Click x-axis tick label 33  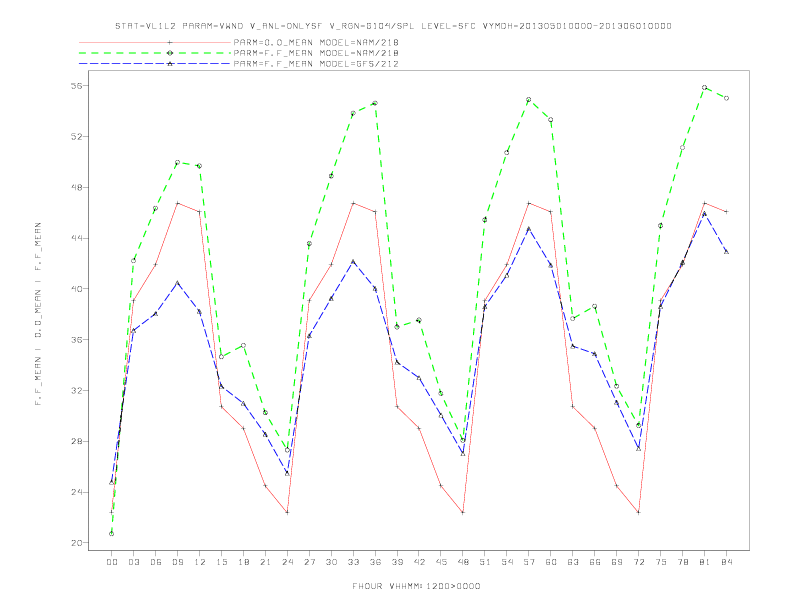353,562
